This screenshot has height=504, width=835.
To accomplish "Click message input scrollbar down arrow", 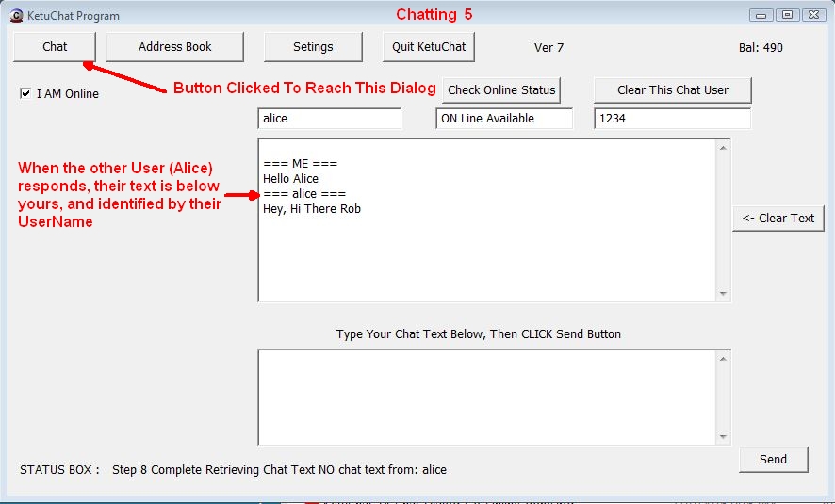I will (x=723, y=437).
